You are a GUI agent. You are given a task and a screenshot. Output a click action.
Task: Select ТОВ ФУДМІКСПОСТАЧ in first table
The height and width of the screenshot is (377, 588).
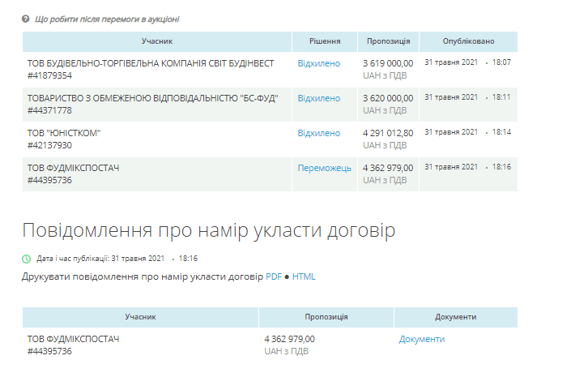73,168
